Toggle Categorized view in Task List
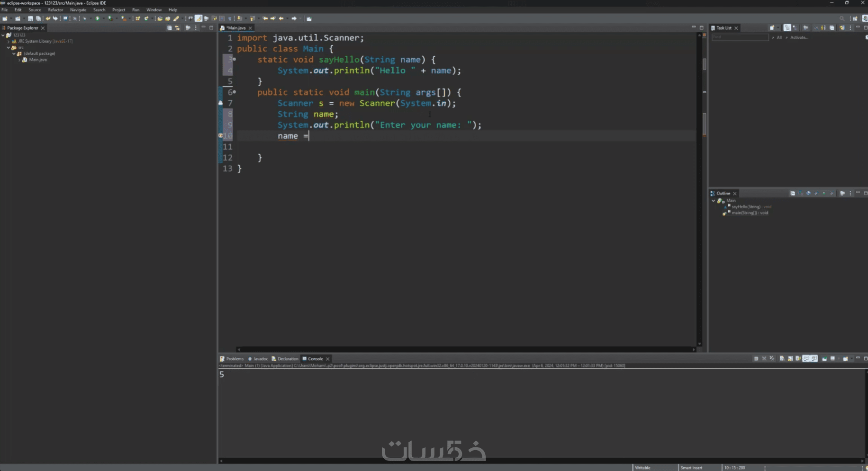868x471 pixels. [x=787, y=28]
